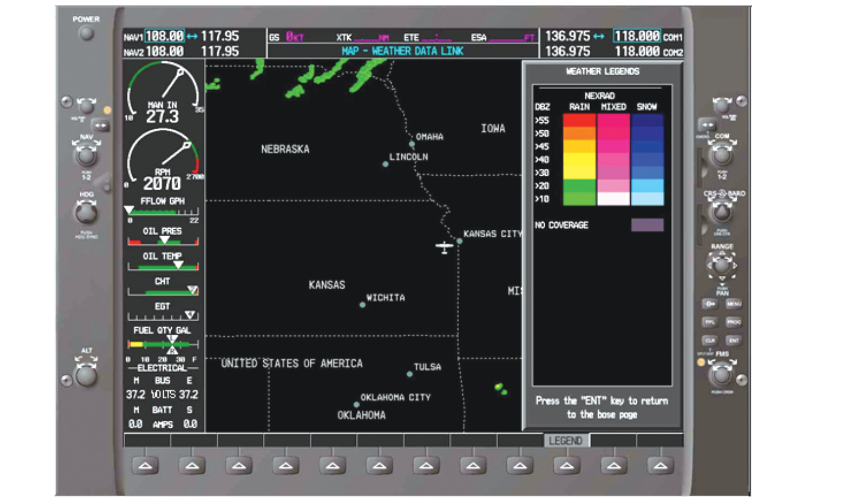Click the OMAHA city marker
865x504 pixels.
(412, 144)
